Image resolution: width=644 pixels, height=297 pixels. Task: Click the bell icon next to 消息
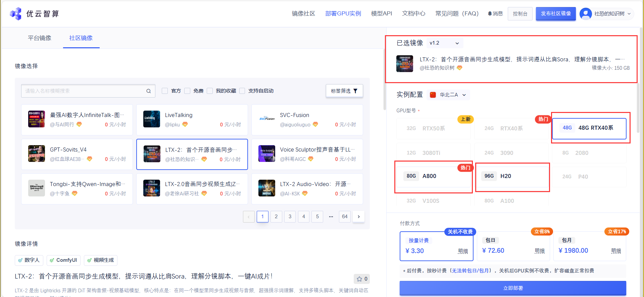[x=490, y=14]
